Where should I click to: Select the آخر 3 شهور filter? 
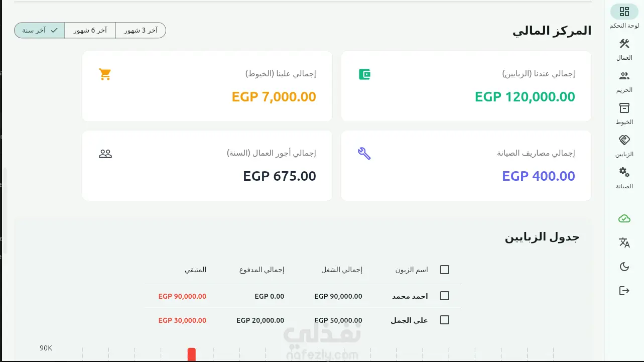point(141,30)
